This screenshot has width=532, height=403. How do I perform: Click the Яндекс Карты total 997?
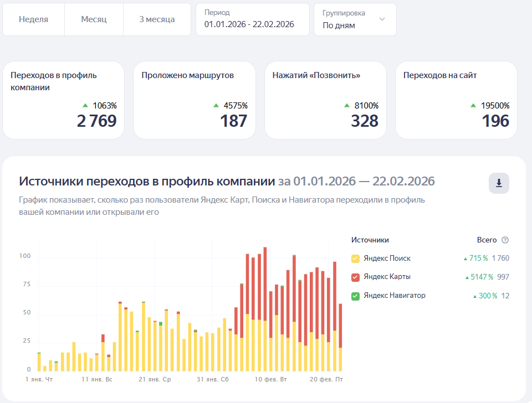pyautogui.click(x=503, y=277)
